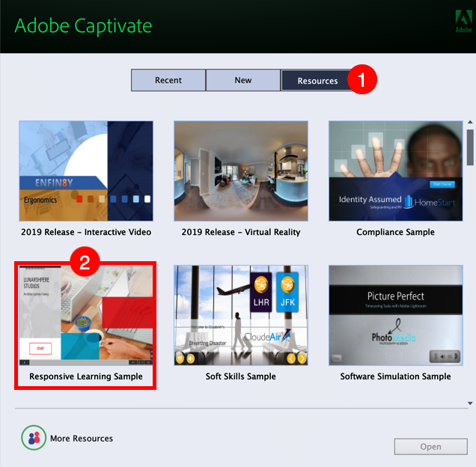
Task: Open the More Resources link
Action: (82, 439)
